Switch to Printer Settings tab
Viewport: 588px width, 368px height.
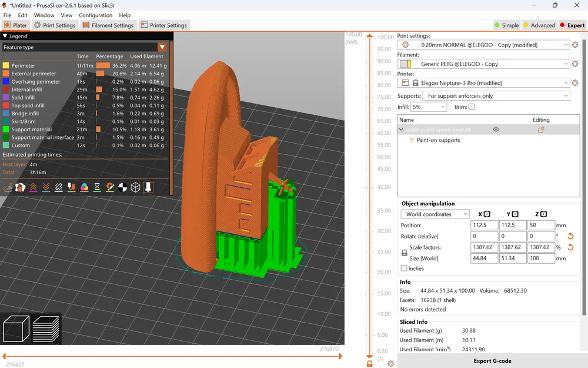[x=164, y=25]
